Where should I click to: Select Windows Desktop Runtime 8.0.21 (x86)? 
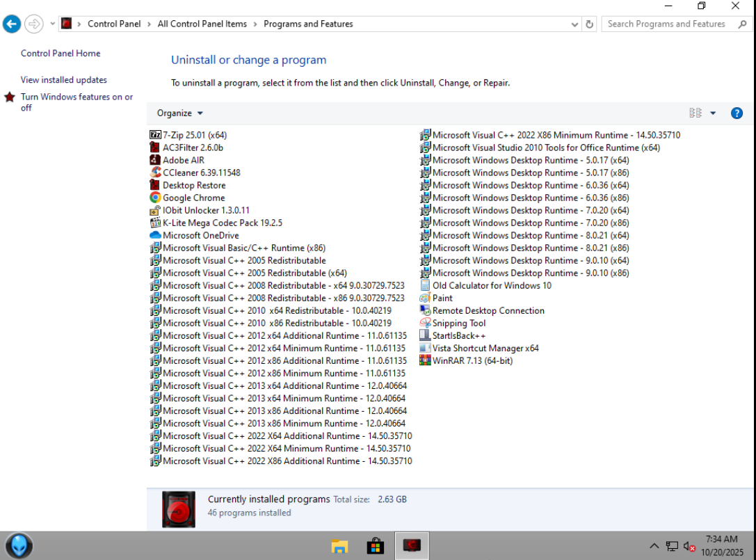coord(525,248)
